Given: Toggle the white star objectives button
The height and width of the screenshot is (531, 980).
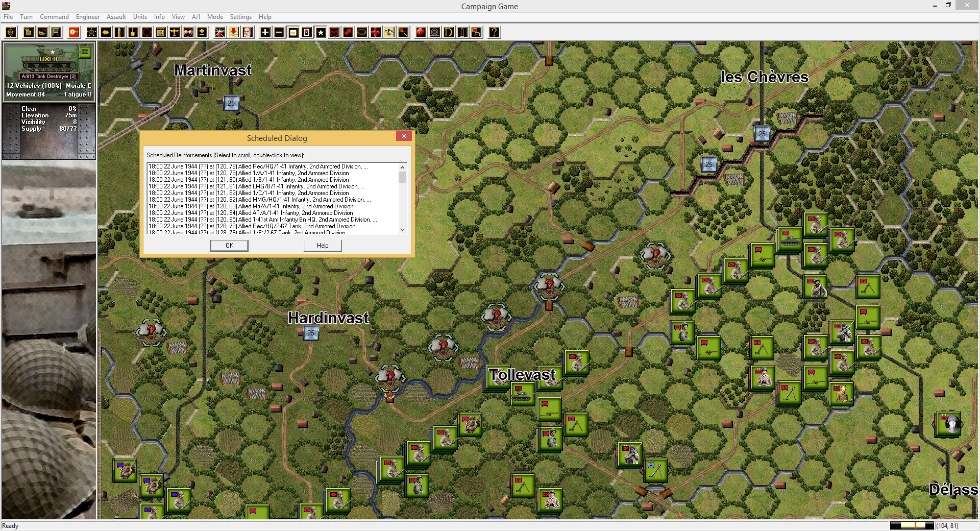Looking at the screenshot, I should coord(321,32).
